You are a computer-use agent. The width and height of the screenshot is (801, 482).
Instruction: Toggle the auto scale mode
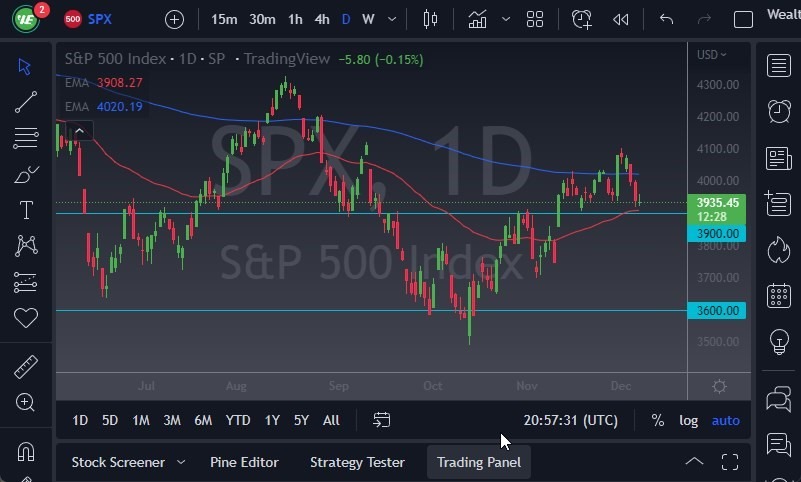[725, 420]
